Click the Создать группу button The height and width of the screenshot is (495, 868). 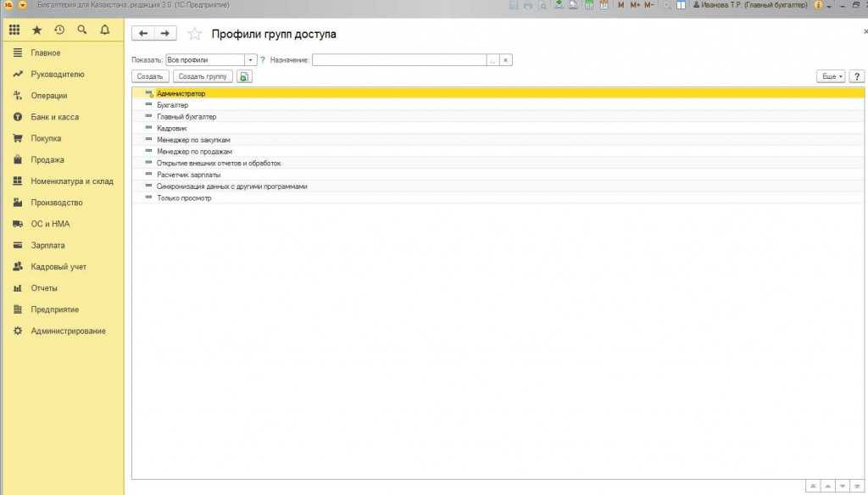point(203,76)
